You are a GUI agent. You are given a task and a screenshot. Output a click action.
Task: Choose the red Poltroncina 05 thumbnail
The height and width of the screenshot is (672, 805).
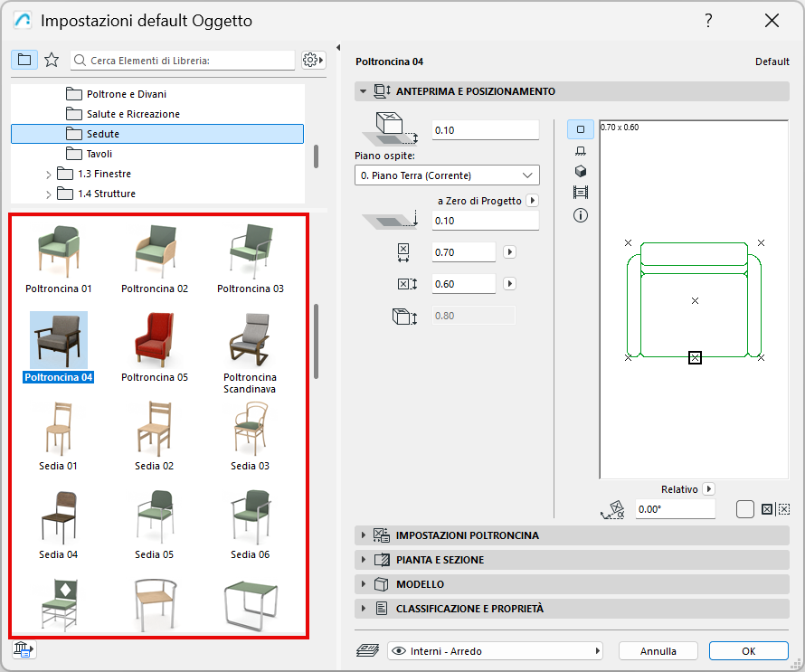click(x=155, y=340)
